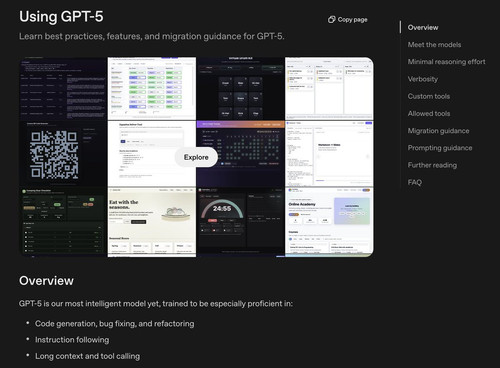Open the QR code generator thumbnail

pos(63,154)
